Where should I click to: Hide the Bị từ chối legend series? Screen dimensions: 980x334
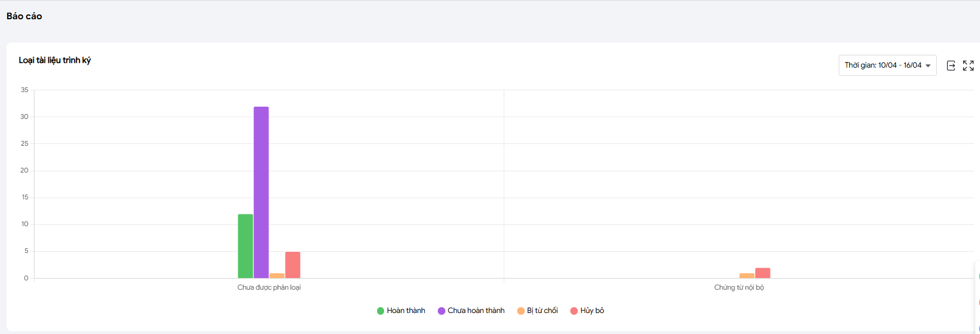point(538,311)
